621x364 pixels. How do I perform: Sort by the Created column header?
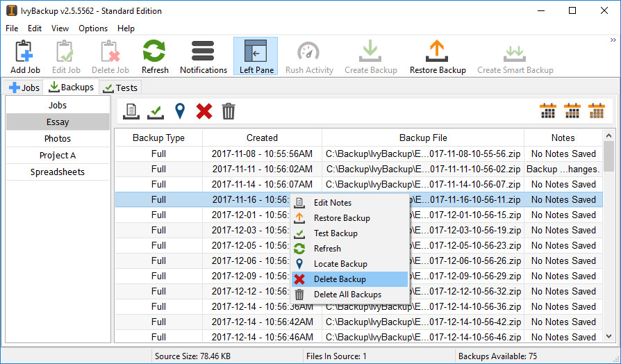coord(262,138)
